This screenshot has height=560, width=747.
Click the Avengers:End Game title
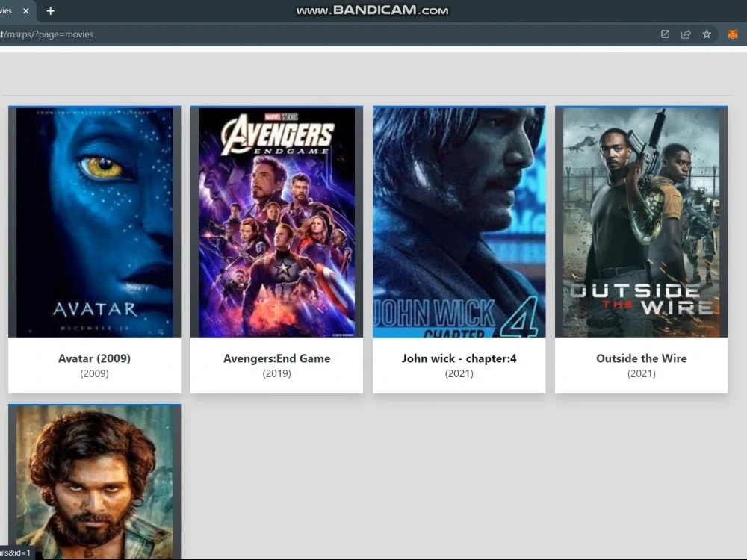click(x=277, y=358)
